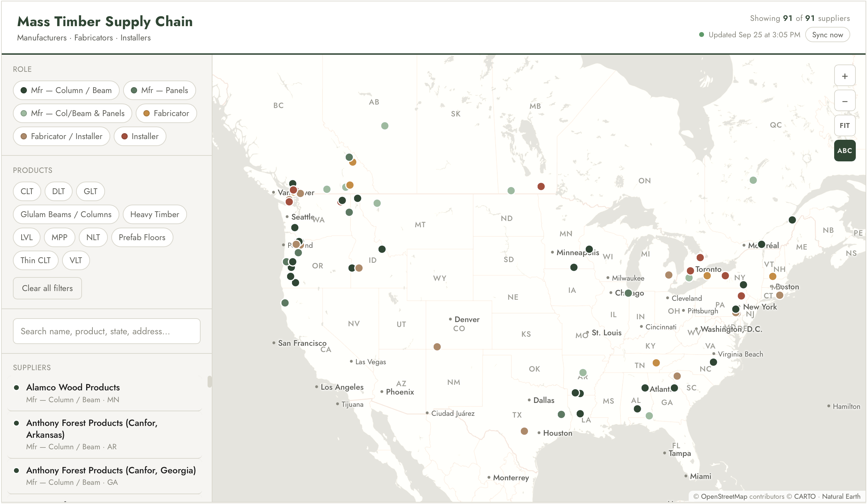This screenshot has height=504, width=868.
Task: Click Clear all filters button
Action: pos(47,288)
